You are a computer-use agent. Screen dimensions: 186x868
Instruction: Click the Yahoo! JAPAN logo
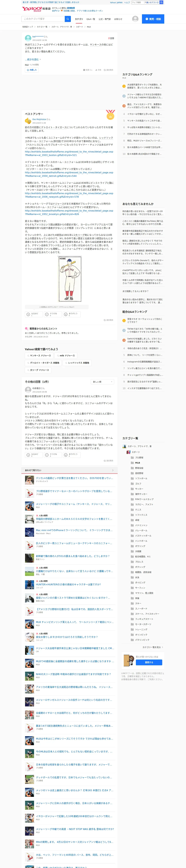tap(31, 9)
